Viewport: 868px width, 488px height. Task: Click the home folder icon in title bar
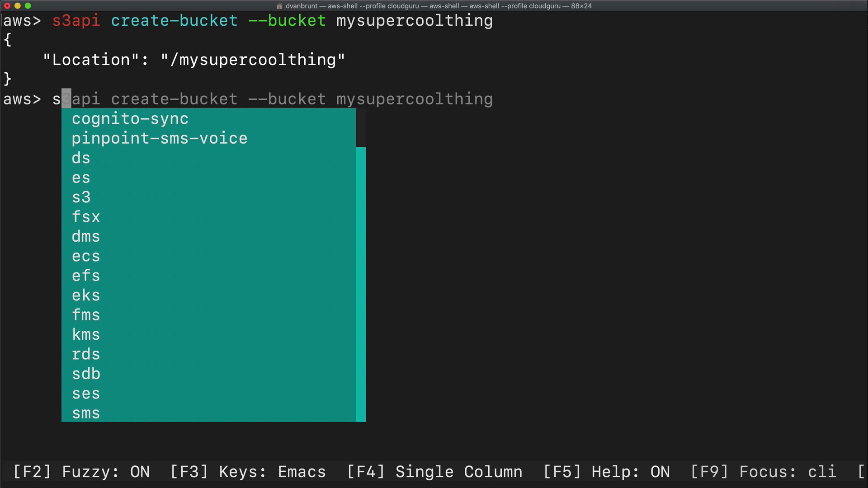(279, 6)
